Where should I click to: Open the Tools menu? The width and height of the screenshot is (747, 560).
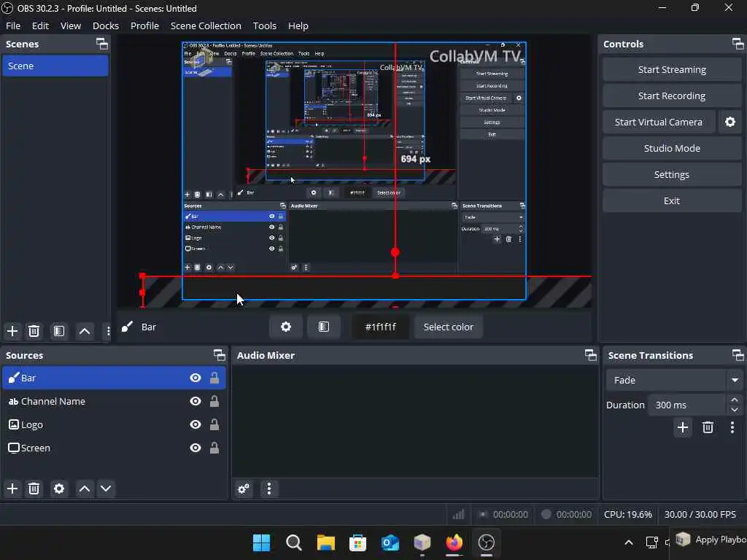pos(264,26)
